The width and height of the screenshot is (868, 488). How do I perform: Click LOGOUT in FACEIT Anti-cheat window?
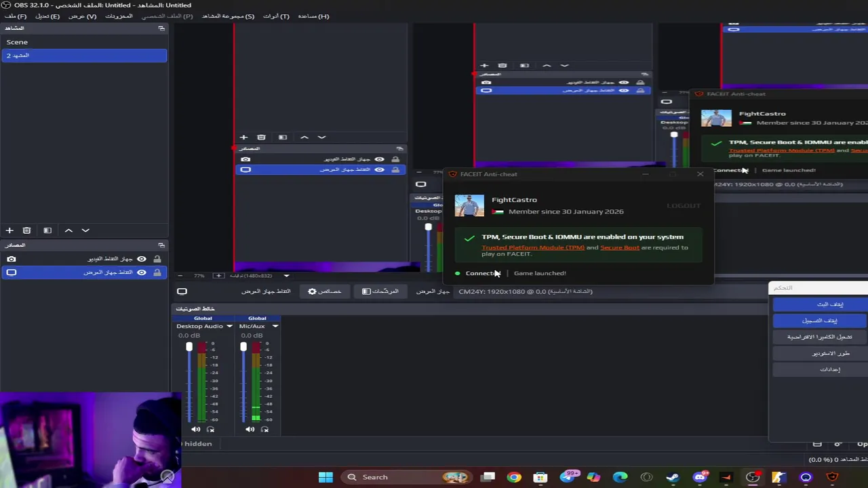(683, 205)
